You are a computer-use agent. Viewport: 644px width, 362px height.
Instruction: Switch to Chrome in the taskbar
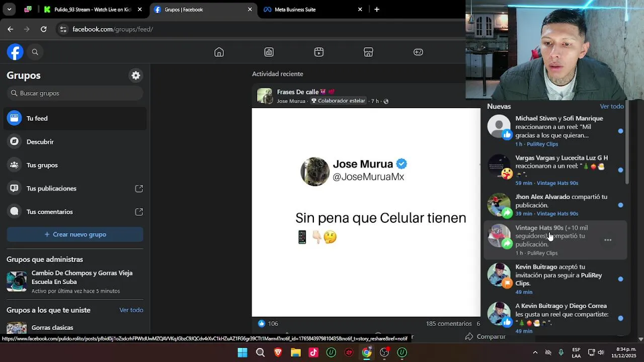(367, 352)
